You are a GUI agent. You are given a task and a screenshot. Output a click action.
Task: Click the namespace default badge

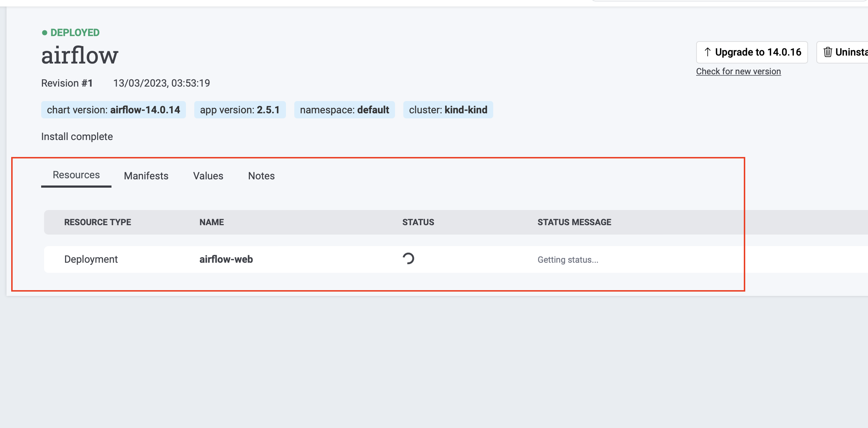(344, 110)
